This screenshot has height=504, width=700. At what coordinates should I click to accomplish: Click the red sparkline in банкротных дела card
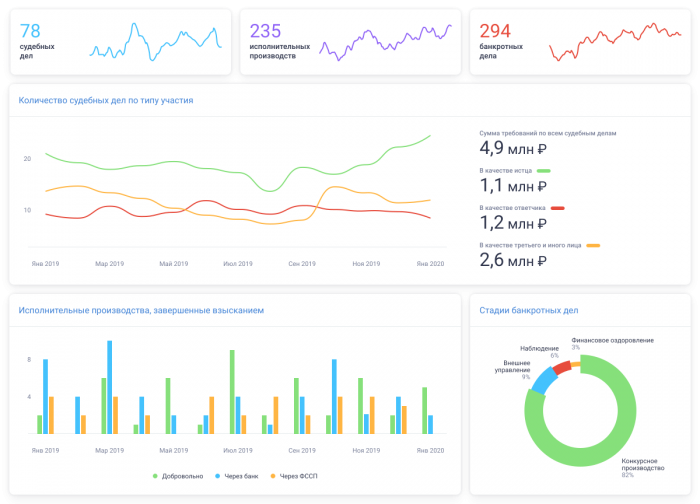[x=615, y=42]
